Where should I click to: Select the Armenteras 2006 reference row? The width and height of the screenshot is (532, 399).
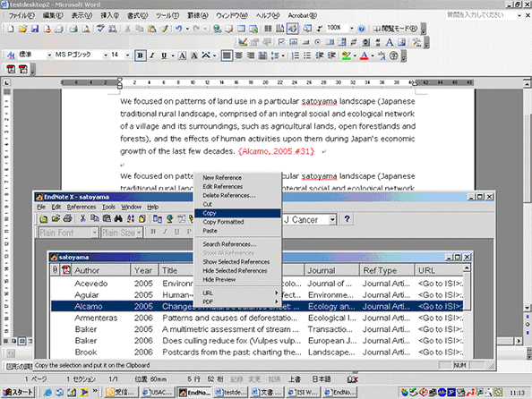(x=257, y=318)
